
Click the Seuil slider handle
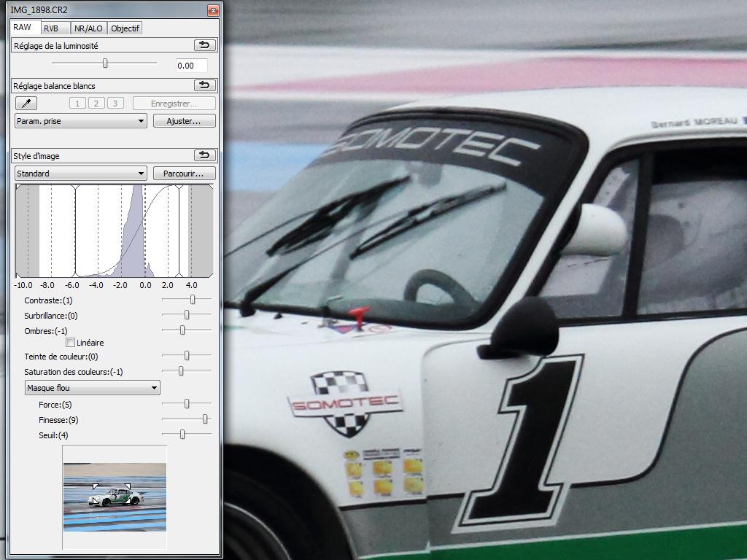click(182, 435)
